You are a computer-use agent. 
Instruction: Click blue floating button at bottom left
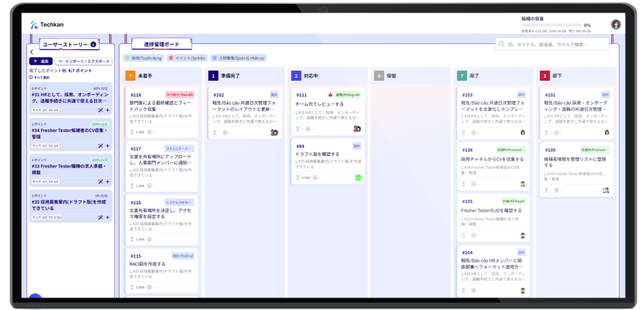[x=35, y=297]
